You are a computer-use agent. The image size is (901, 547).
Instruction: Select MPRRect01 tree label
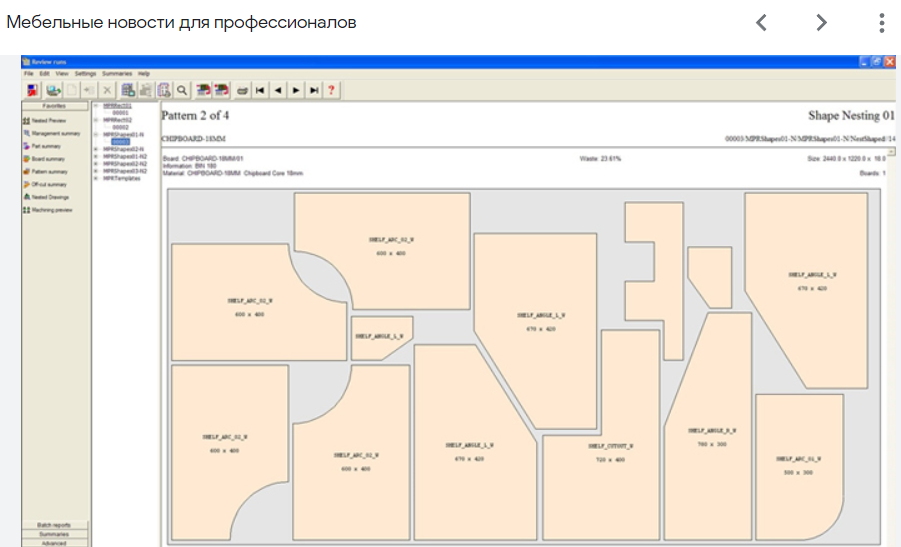click(x=117, y=106)
